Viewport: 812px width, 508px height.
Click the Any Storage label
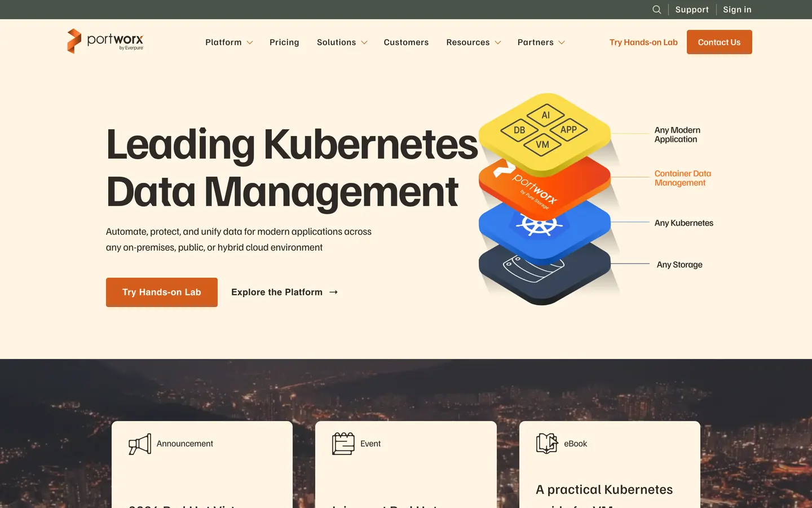point(679,265)
